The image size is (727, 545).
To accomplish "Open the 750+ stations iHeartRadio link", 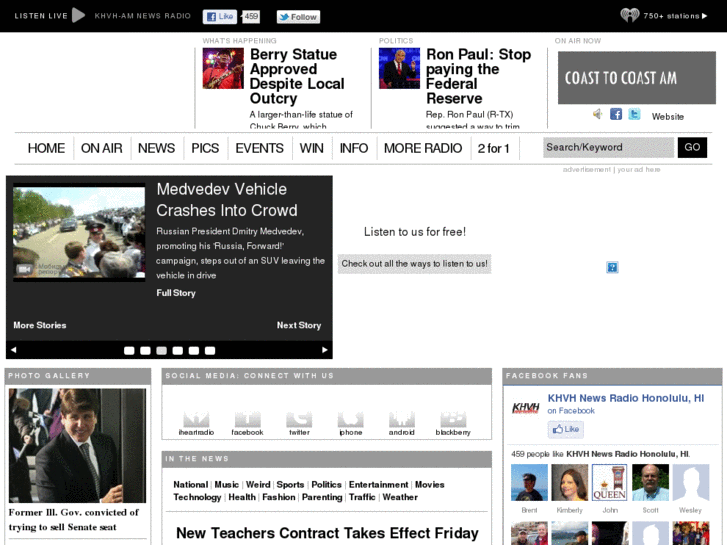I will [664, 16].
